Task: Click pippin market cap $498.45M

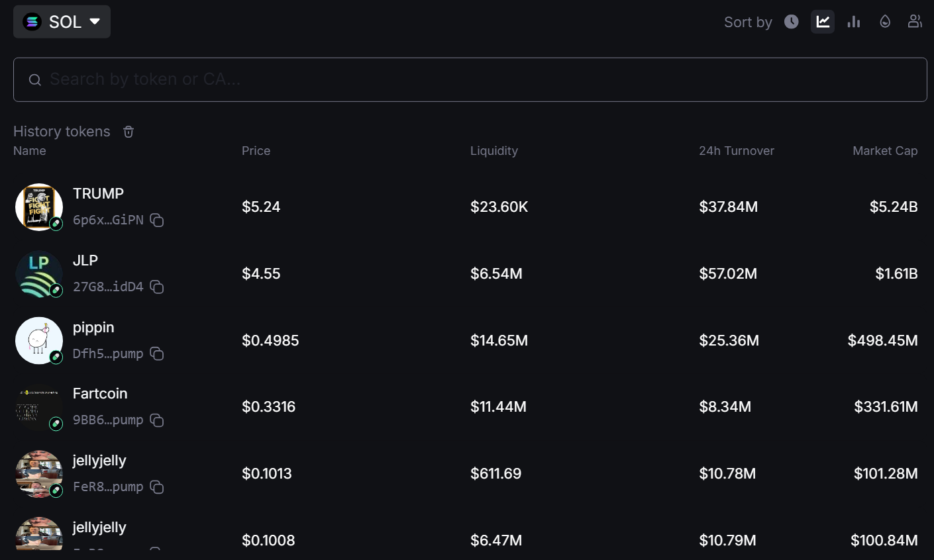Action: coord(882,341)
